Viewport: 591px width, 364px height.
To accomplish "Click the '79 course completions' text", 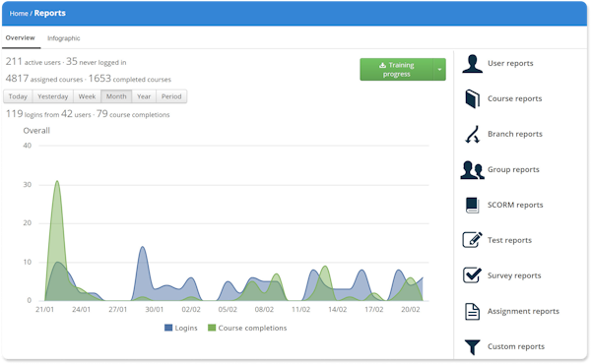I will coord(133,114).
